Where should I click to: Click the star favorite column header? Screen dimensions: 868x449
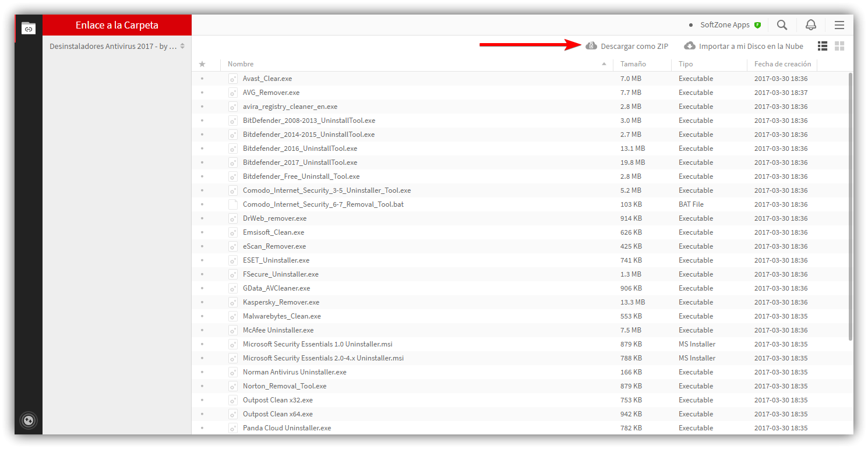click(202, 64)
